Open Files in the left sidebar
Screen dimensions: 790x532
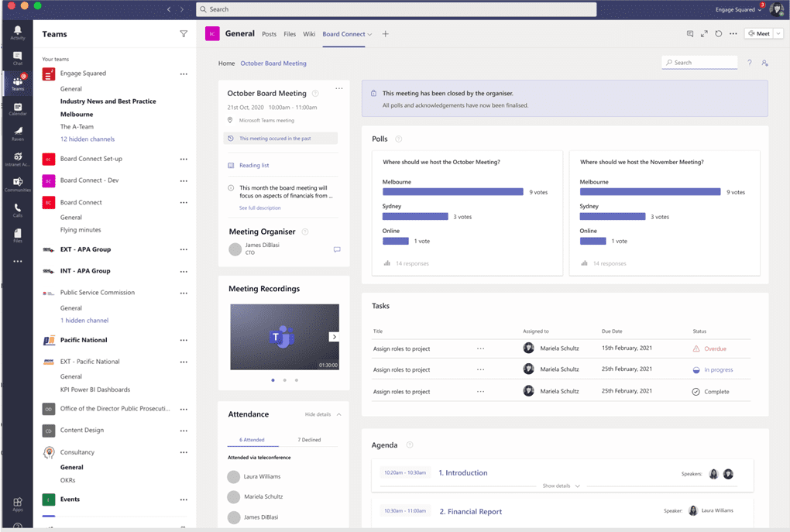click(x=17, y=235)
